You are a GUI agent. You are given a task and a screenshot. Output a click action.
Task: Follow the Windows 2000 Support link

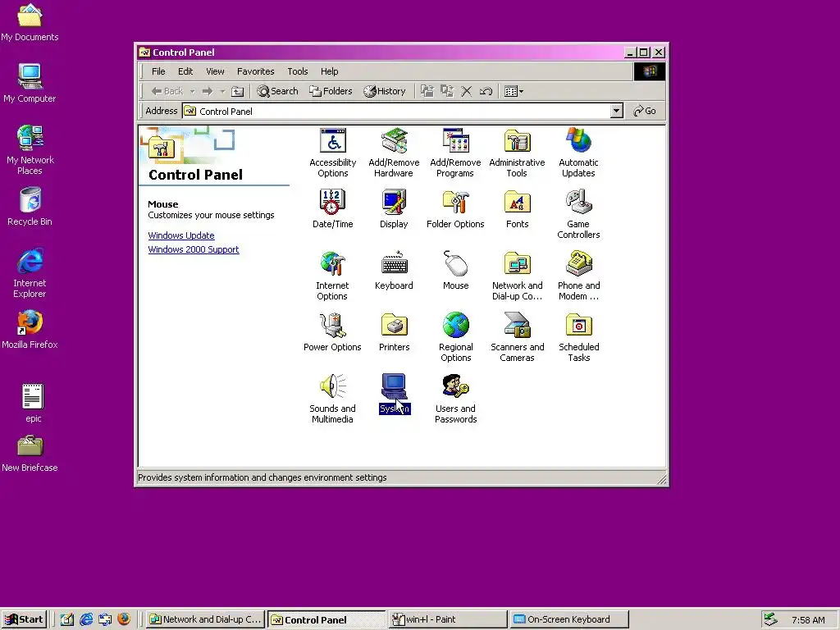point(194,249)
